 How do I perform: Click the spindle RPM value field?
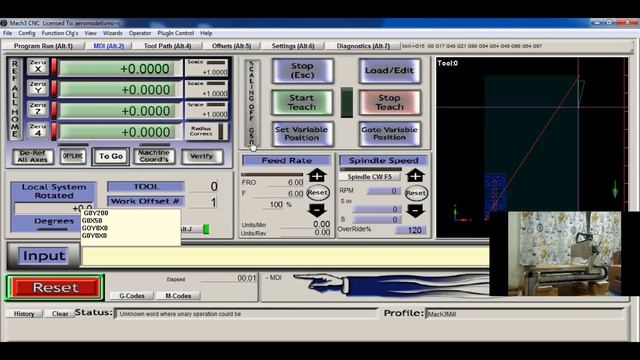(383, 191)
